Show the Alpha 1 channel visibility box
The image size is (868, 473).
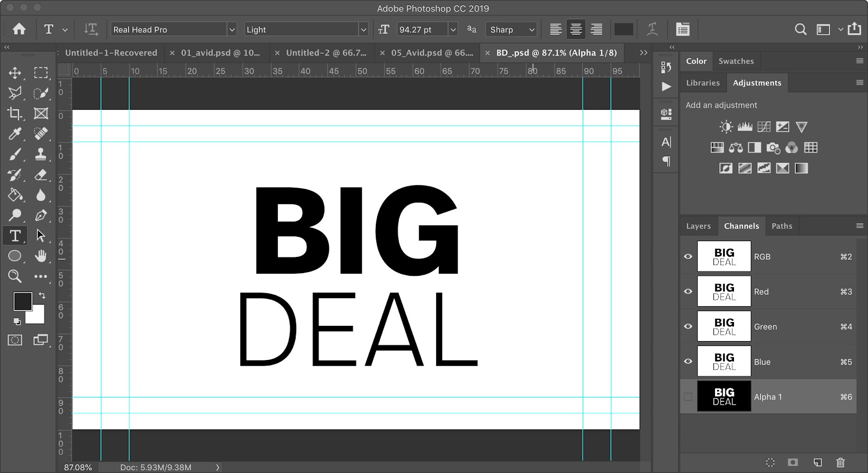688,397
